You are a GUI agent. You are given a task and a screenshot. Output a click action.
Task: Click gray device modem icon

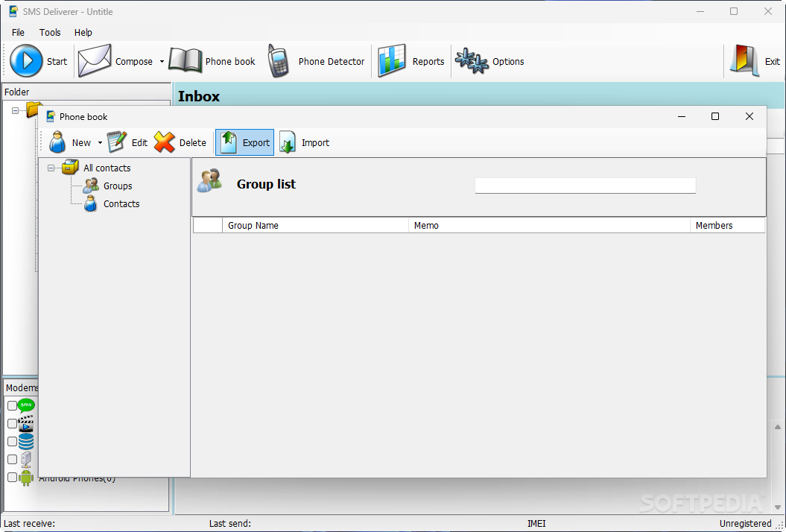click(26, 459)
